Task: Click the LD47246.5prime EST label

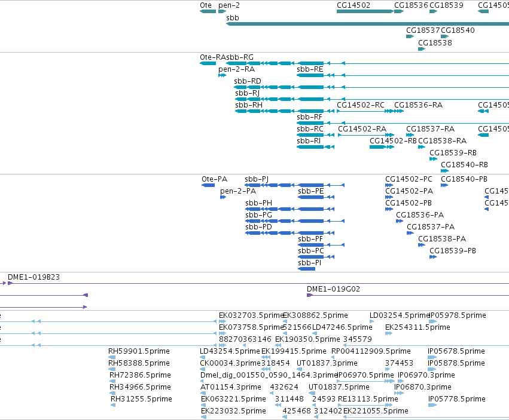Action: (x=342, y=327)
